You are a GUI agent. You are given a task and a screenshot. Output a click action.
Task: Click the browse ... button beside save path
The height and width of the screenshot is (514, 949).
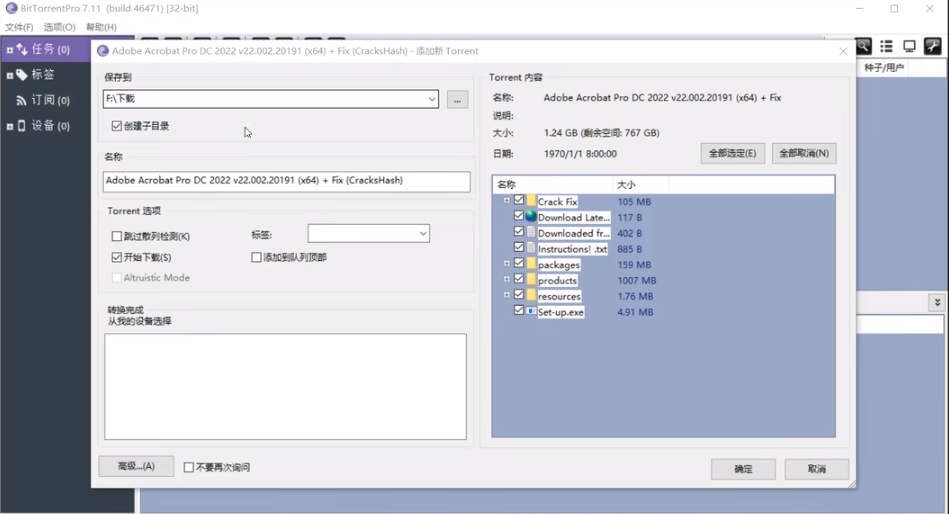(458, 99)
